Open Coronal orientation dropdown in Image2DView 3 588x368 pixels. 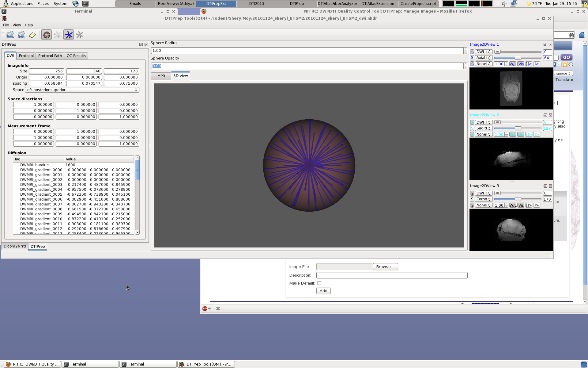(x=484, y=199)
